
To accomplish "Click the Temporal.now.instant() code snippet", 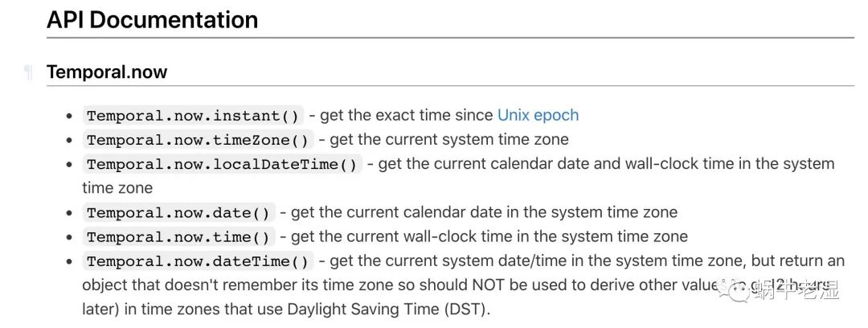I will coord(193,116).
